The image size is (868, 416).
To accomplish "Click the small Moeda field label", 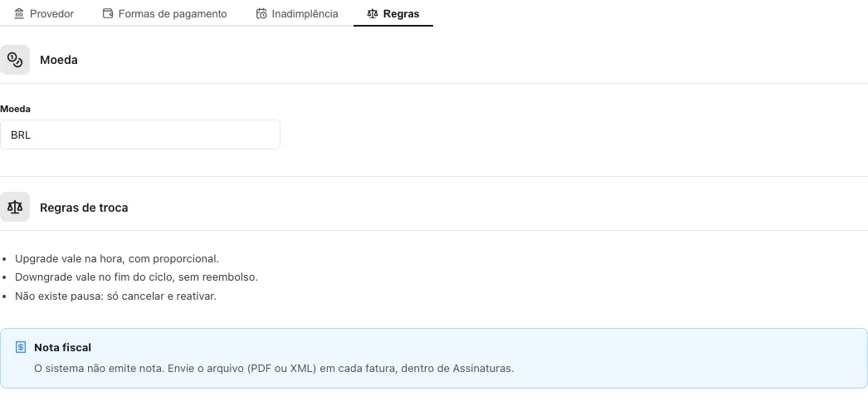I will (16, 109).
